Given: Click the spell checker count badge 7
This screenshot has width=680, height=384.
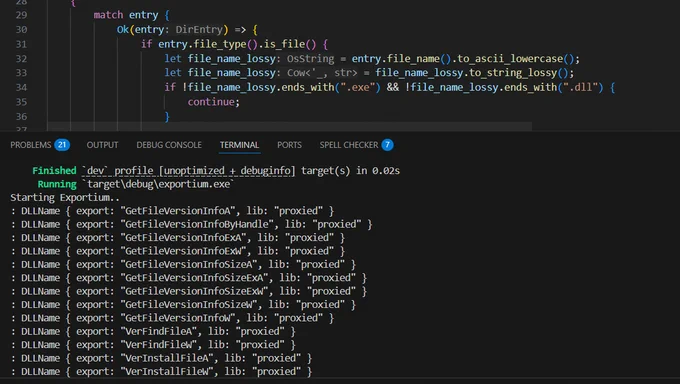Looking at the screenshot, I should pos(387,145).
